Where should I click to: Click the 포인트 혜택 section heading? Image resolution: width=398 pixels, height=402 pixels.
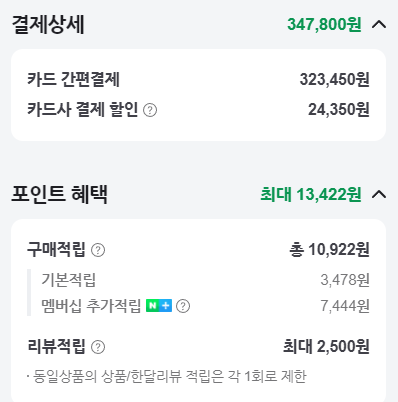pyautogui.click(x=60, y=194)
